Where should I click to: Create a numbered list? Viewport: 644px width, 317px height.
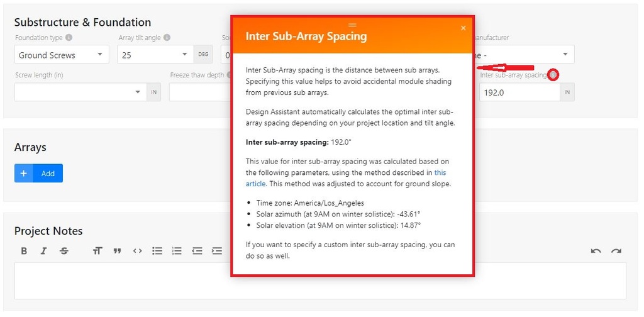tap(177, 251)
